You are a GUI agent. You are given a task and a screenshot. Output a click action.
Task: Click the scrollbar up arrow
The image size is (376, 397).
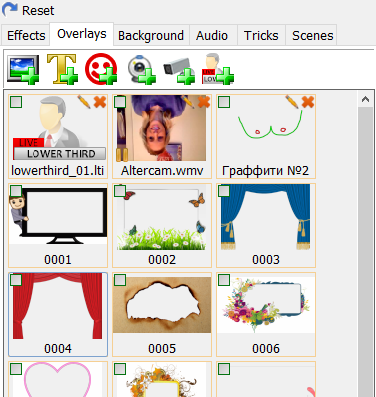pos(365,99)
